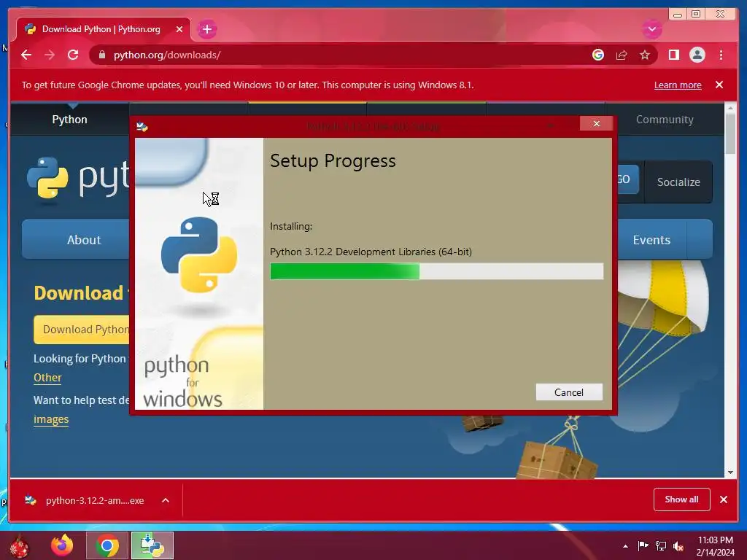The image size is (747, 560).
Task: Click the Chrome forward arrow
Action: (50, 55)
